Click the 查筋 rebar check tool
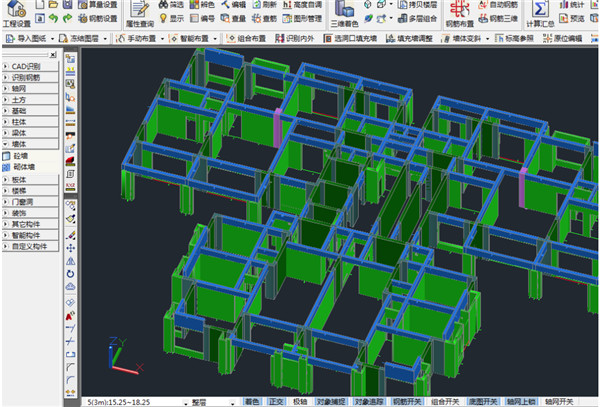 coord(264,18)
